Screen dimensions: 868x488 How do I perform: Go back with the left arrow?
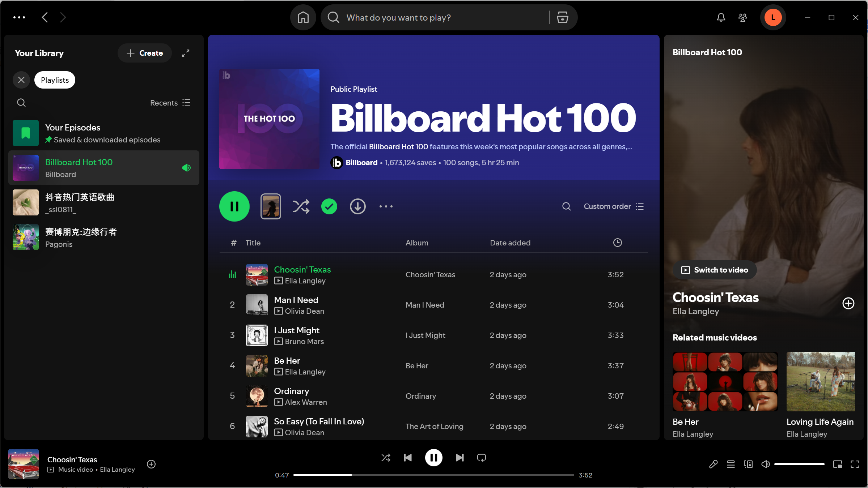click(x=45, y=17)
